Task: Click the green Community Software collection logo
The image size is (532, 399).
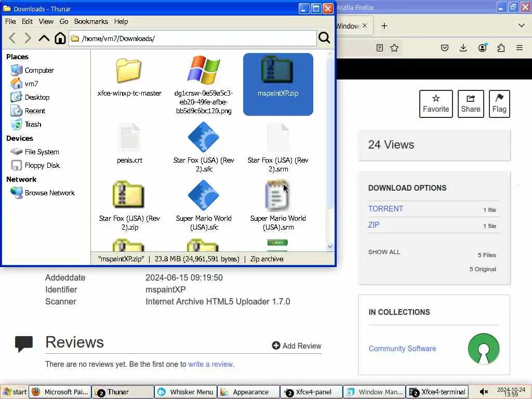Action: [x=484, y=349]
